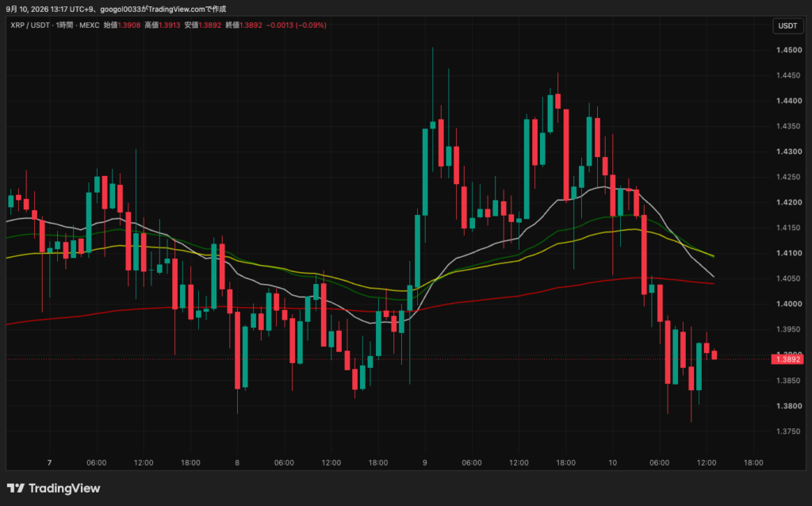812x506 pixels.
Task: Select the day 10 time axis marker
Action: point(613,462)
